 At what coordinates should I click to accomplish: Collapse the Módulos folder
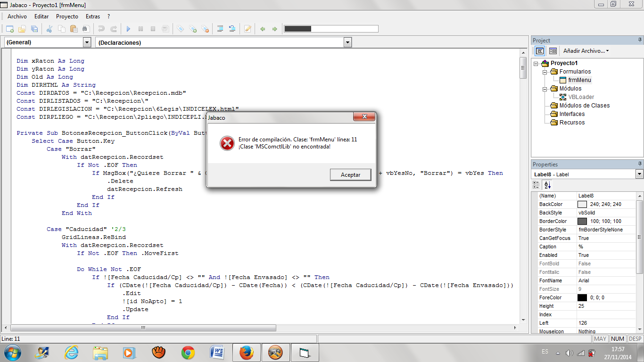point(545,89)
